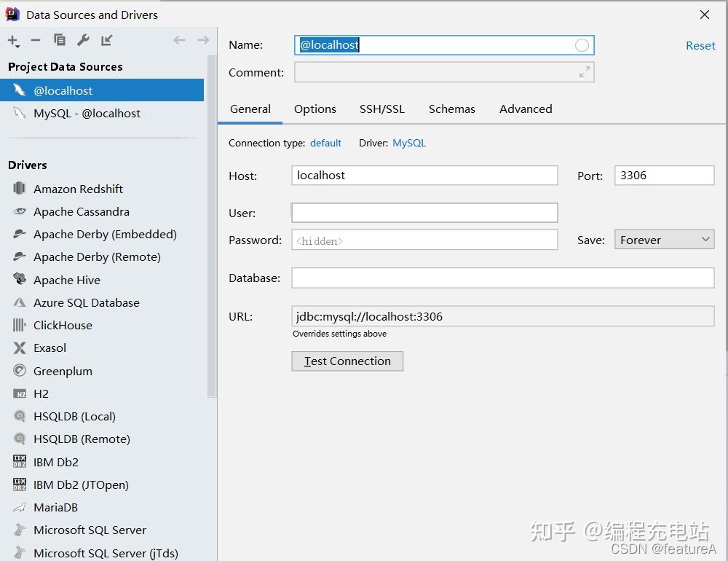Switch to the Options tab
The width and height of the screenshot is (728, 561).
[314, 109]
